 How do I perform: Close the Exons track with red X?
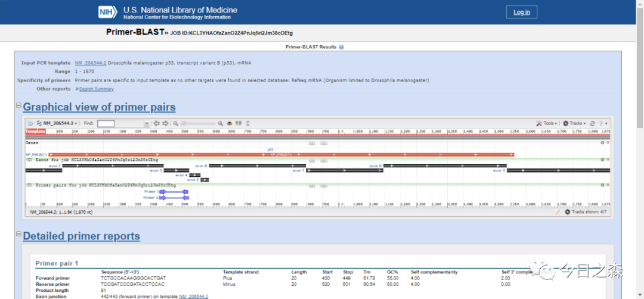click(x=608, y=160)
